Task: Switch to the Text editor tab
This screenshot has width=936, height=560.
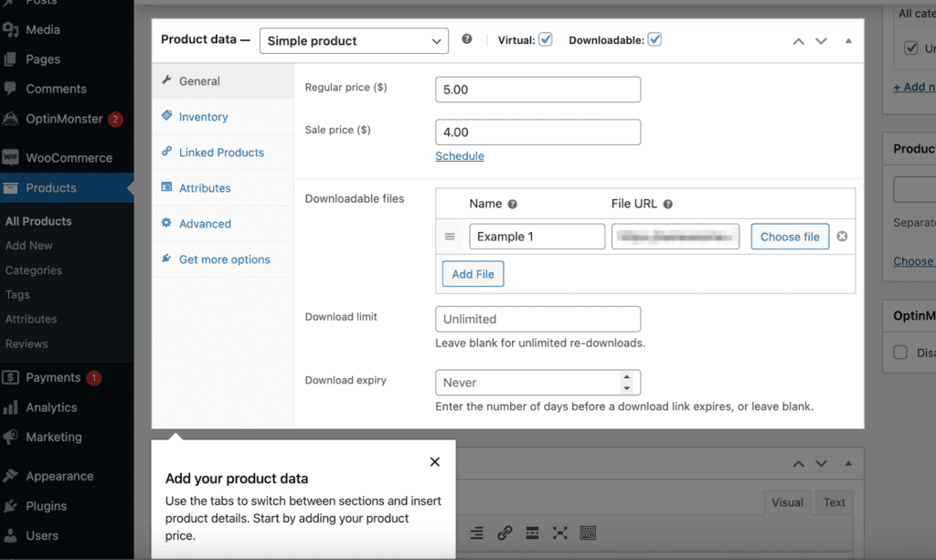Action: tap(833, 502)
